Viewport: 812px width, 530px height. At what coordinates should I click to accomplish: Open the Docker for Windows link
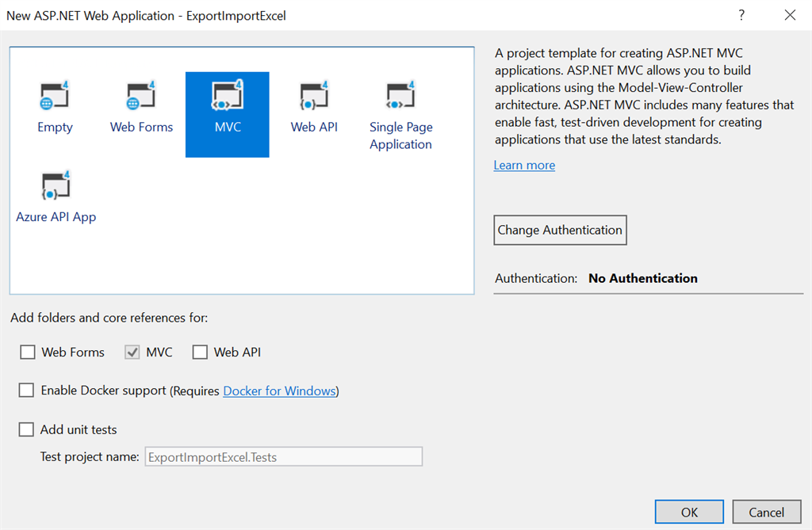(279, 390)
